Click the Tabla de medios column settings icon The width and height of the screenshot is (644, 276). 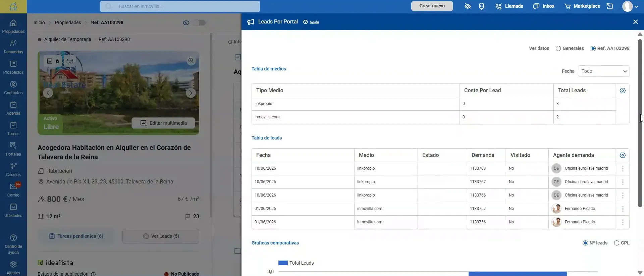(623, 91)
